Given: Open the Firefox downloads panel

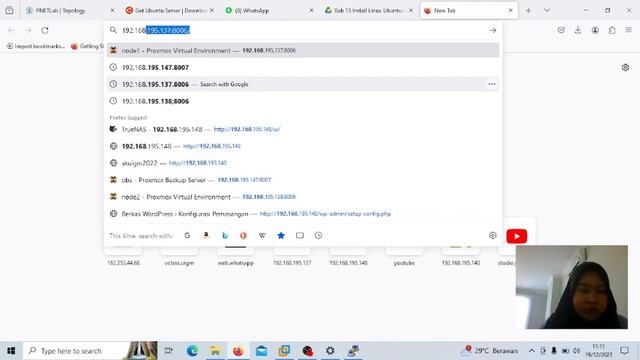Looking at the screenshot, I should tap(578, 30).
